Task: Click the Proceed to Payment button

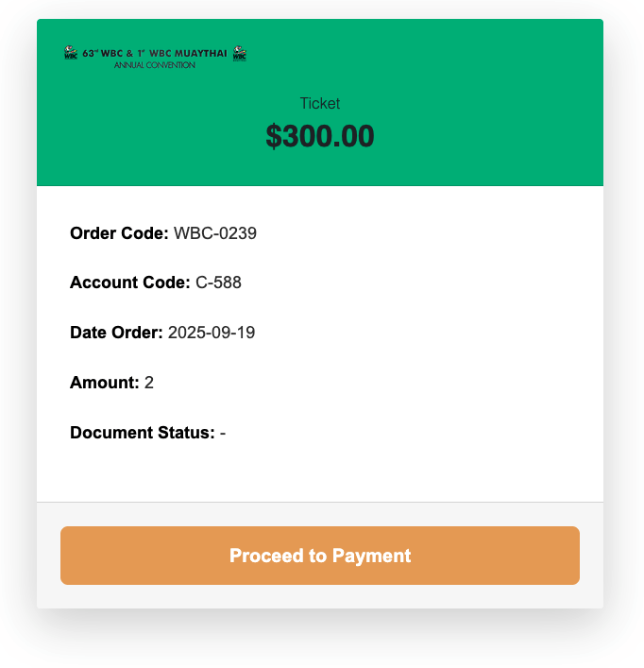Action: 320,556
